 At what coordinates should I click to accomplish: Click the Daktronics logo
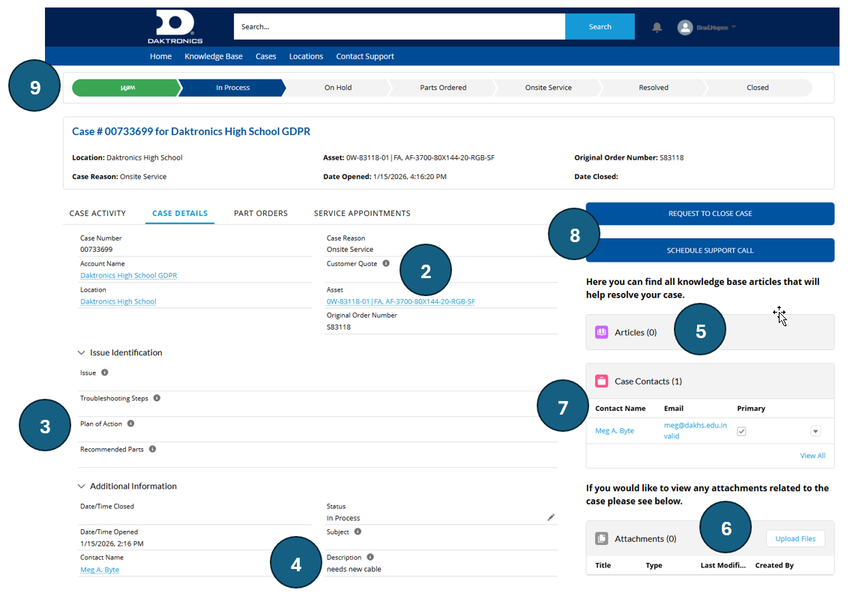[x=175, y=26]
